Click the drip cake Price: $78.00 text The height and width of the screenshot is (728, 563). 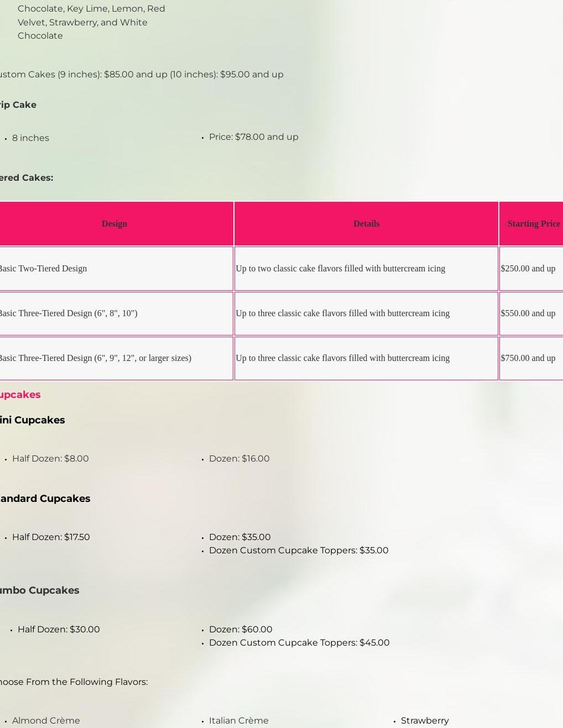[253, 137]
